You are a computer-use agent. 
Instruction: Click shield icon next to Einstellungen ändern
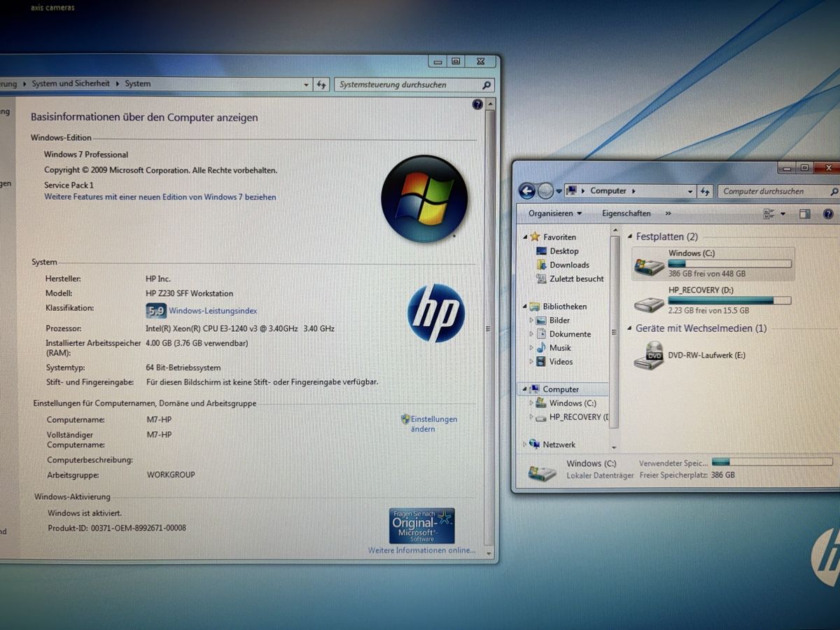(405, 419)
